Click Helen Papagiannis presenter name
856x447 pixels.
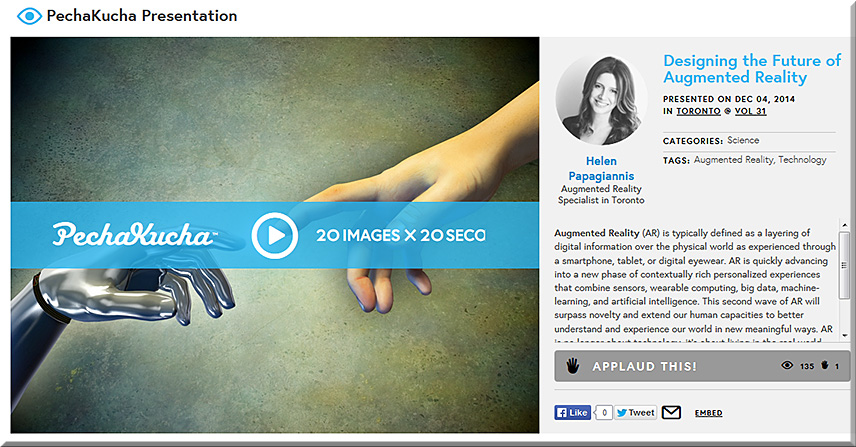pyautogui.click(x=601, y=169)
